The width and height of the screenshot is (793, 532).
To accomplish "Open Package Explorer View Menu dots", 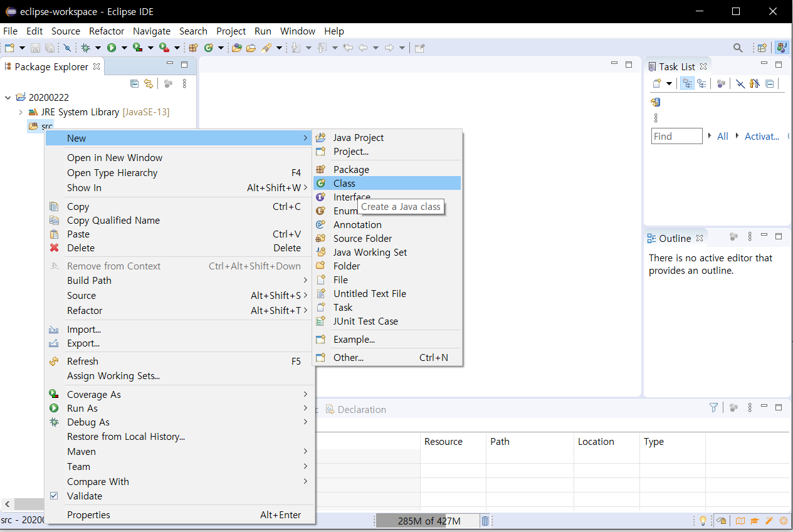I will (x=184, y=83).
